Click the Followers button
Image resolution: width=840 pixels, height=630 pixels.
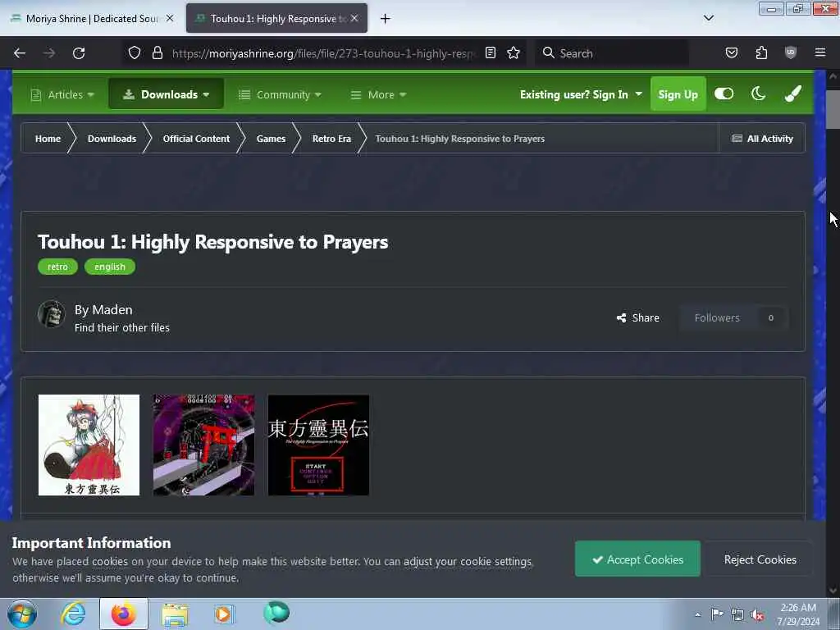733,317
